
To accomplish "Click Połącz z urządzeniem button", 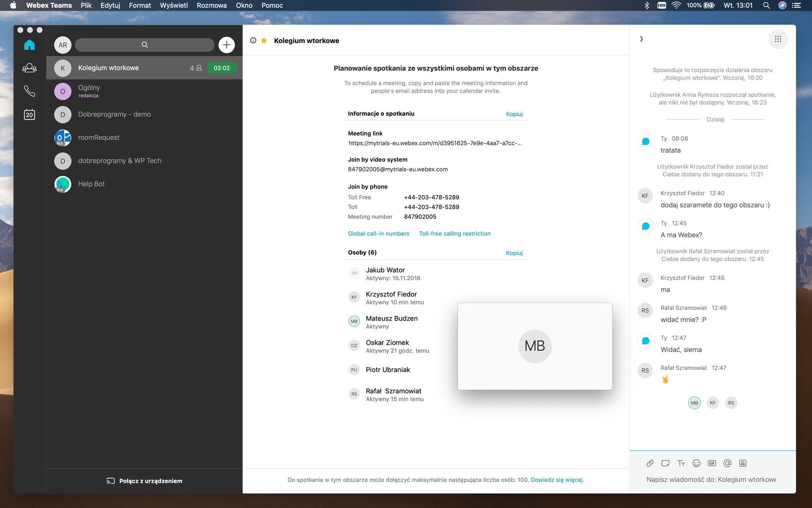I will [144, 481].
